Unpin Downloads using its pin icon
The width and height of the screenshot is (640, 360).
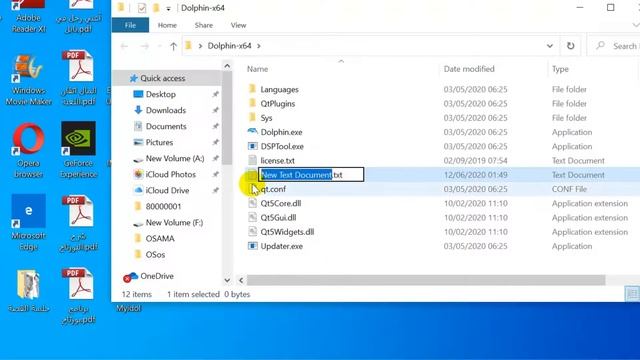215,110
